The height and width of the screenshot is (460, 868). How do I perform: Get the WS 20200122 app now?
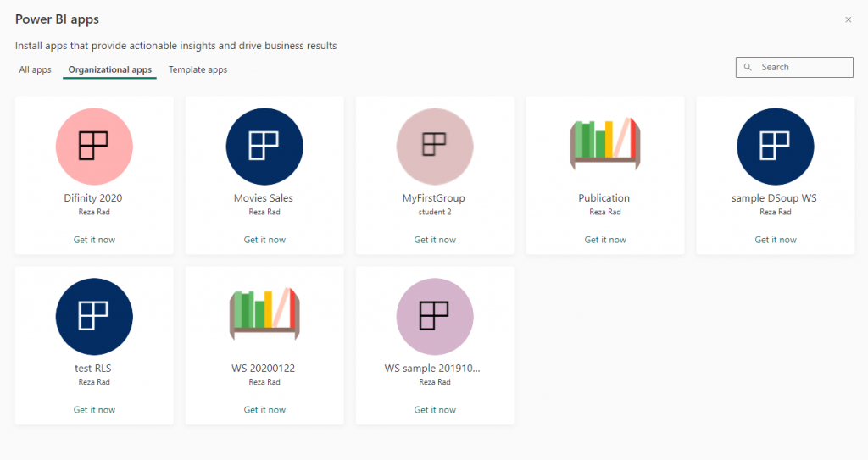tap(264, 410)
